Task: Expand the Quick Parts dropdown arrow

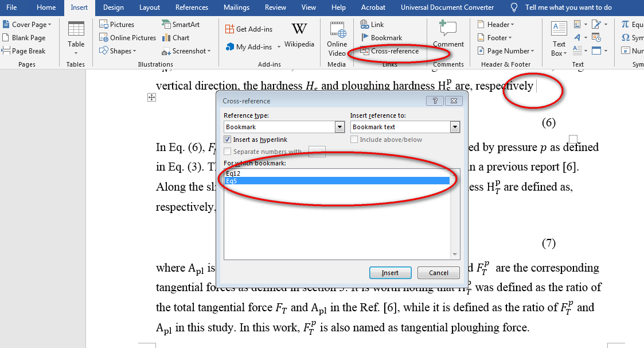Action: tap(586, 25)
